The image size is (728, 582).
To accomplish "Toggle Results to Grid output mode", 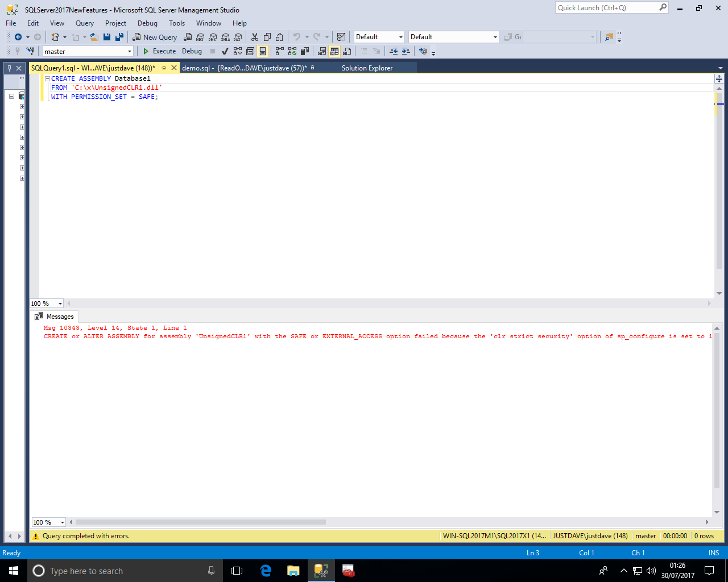I will click(x=334, y=51).
